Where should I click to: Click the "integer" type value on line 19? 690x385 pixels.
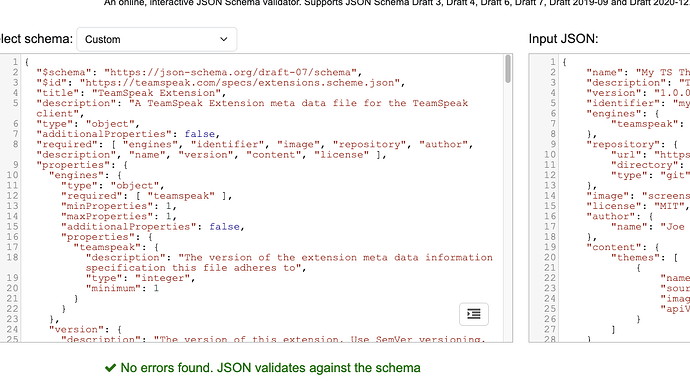(x=162, y=278)
